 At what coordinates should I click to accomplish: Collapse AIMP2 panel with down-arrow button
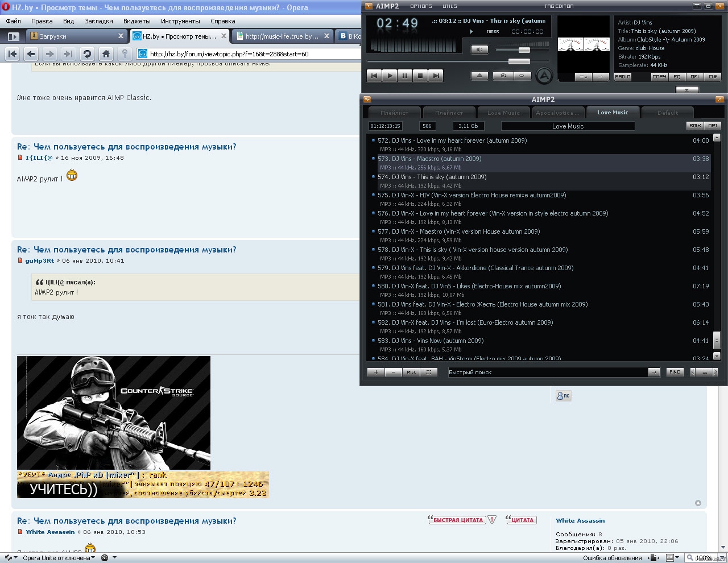tap(687, 90)
